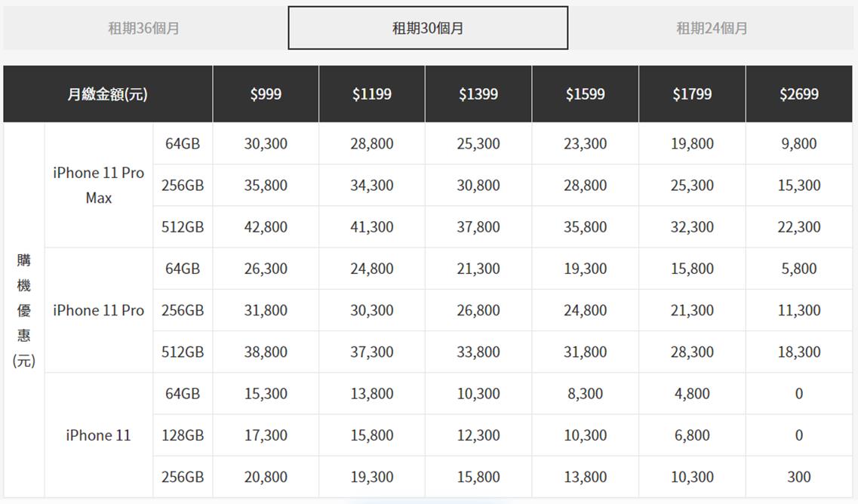The image size is (858, 504).
Task: Click the 購機優惠(元) vertical label
Action: 24,310
